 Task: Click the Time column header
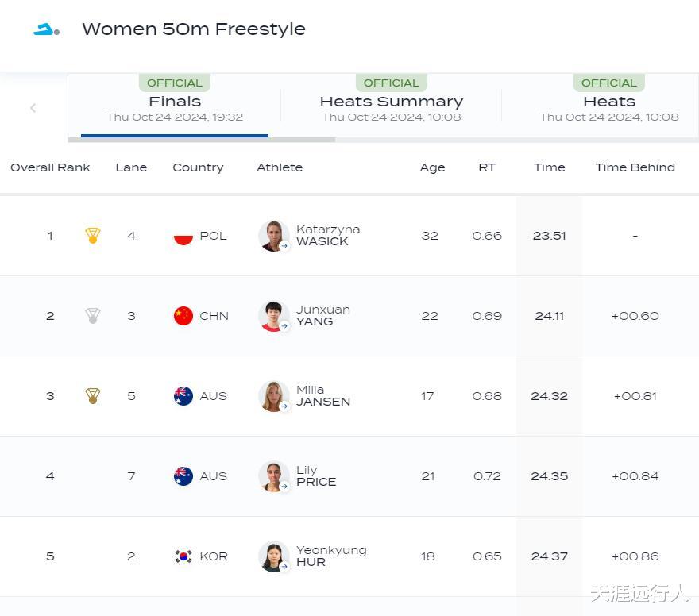pos(549,167)
